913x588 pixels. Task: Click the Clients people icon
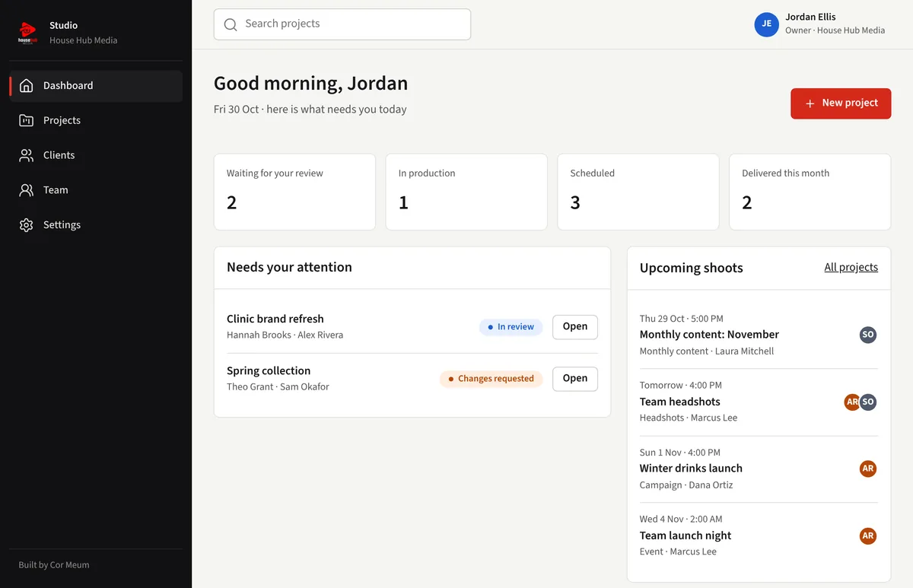click(x=27, y=155)
